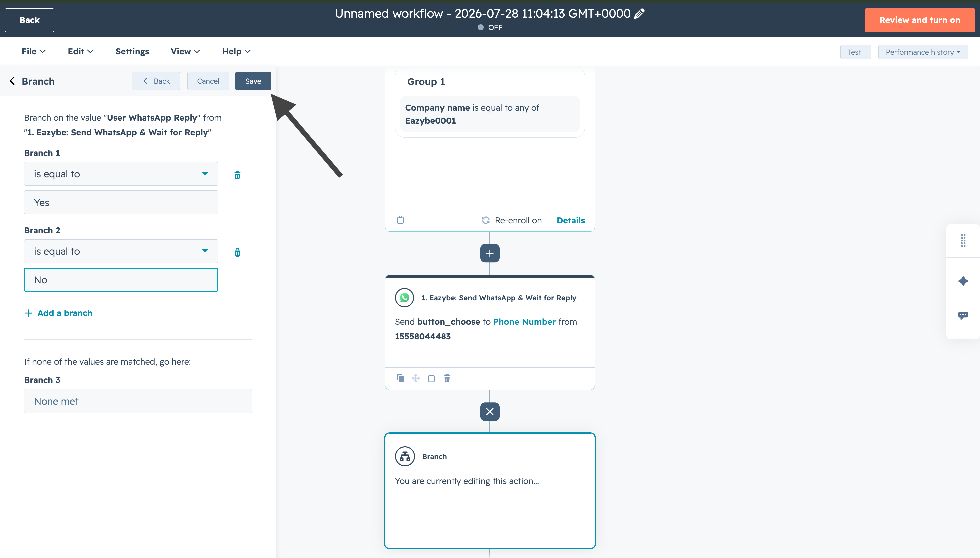Focus the Branch 3 None met field

click(138, 401)
